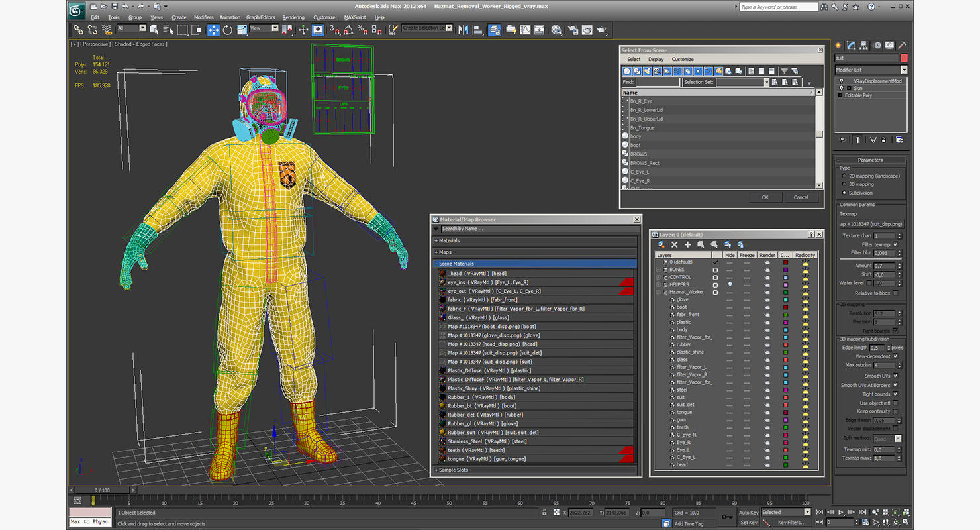The image size is (980, 530).
Task: Open the Rendering menu
Action: (293, 17)
